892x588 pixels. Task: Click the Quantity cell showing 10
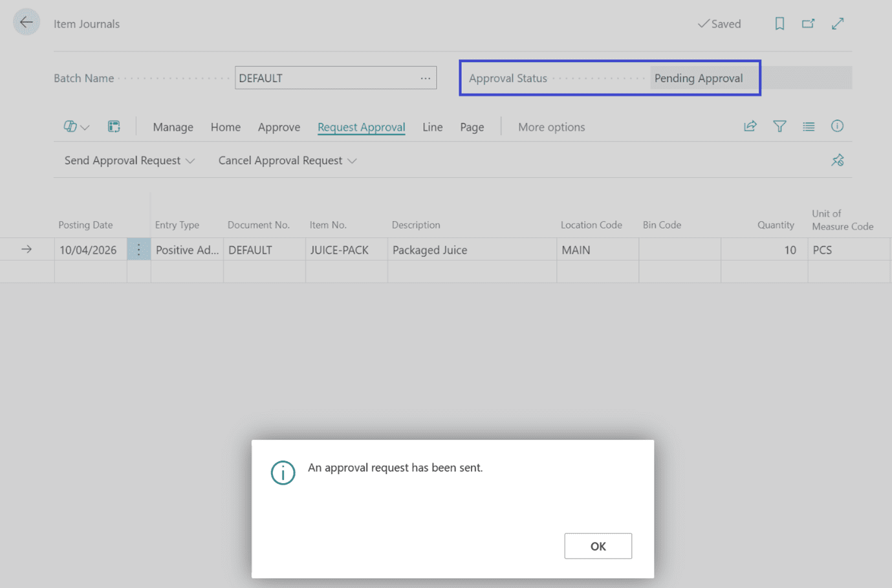point(763,250)
